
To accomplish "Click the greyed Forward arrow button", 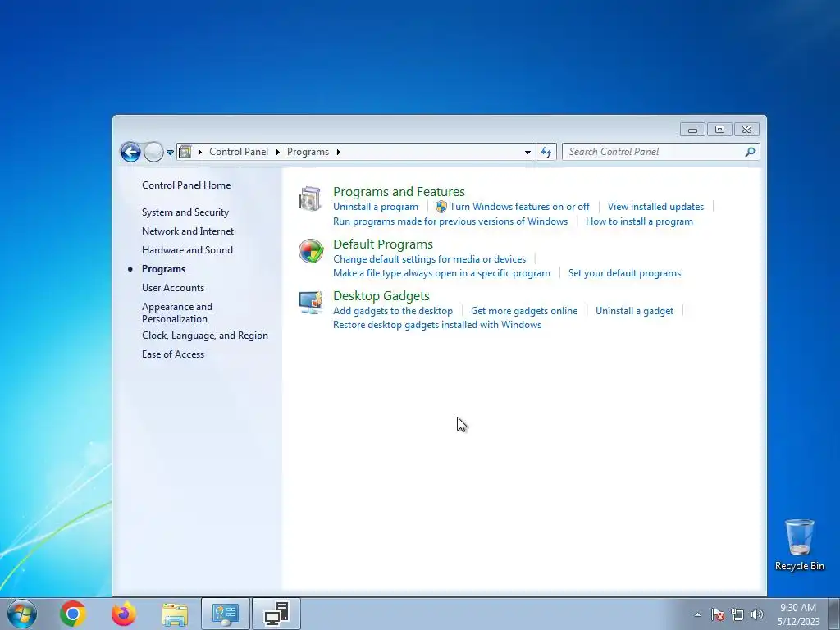I will tap(153, 152).
